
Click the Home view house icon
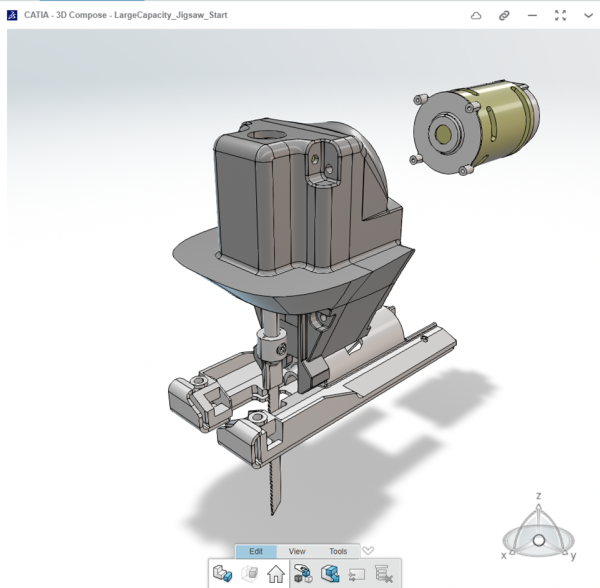tap(276, 574)
